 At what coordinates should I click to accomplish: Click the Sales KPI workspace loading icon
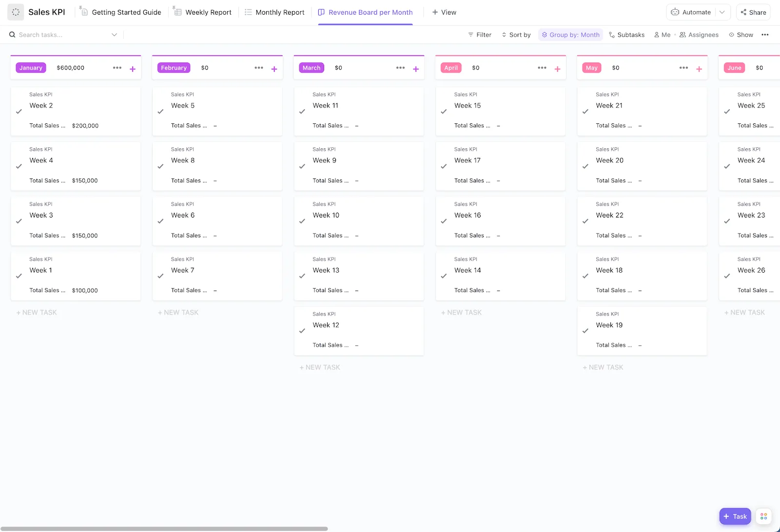(x=16, y=12)
